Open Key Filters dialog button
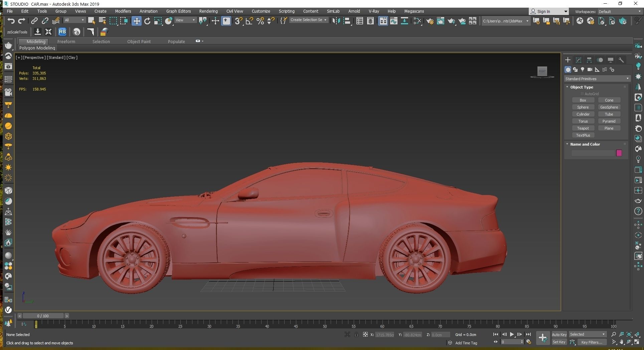 point(592,342)
